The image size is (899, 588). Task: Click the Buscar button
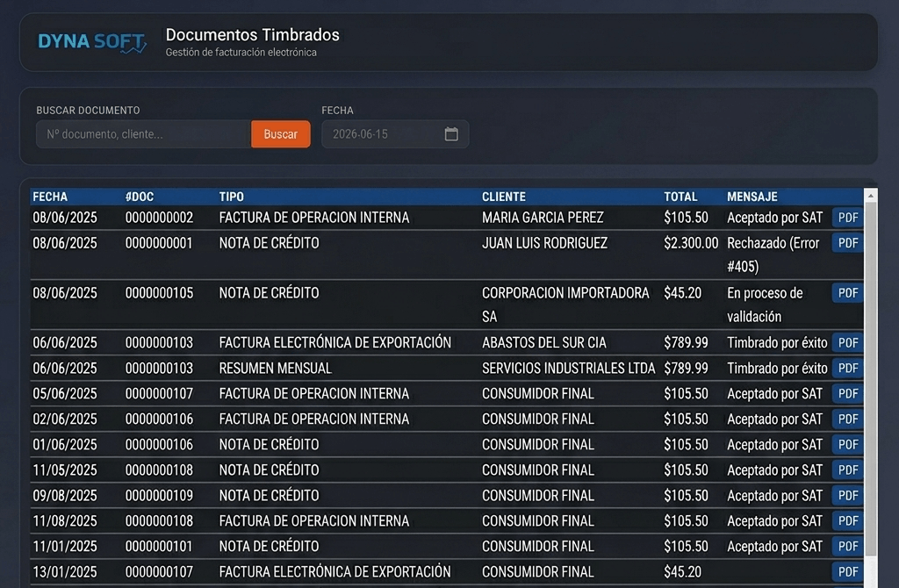pos(280,134)
